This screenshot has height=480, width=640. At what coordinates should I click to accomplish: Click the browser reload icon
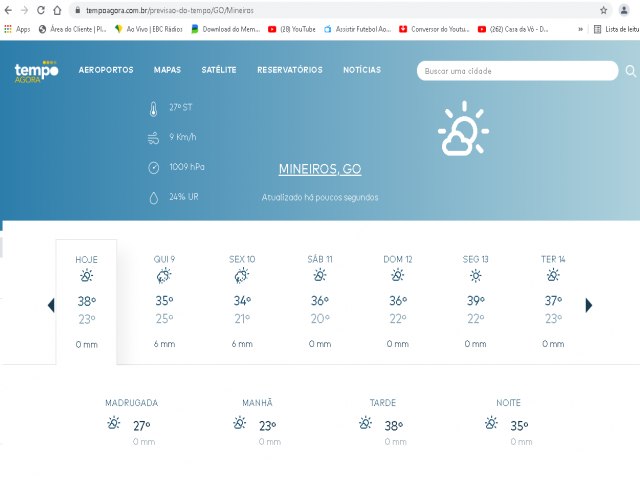(x=41, y=9)
